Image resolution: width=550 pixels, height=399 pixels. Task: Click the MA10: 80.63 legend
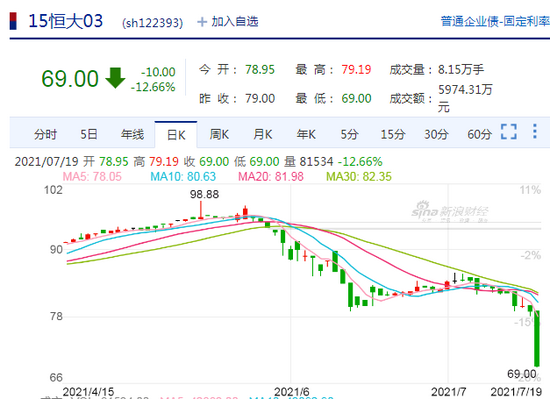183,176
